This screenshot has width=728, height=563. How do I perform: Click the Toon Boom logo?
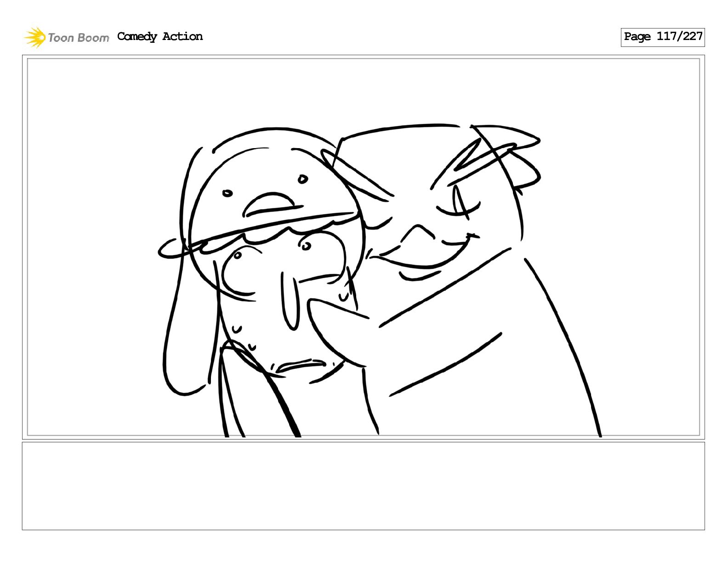pyautogui.click(x=67, y=37)
